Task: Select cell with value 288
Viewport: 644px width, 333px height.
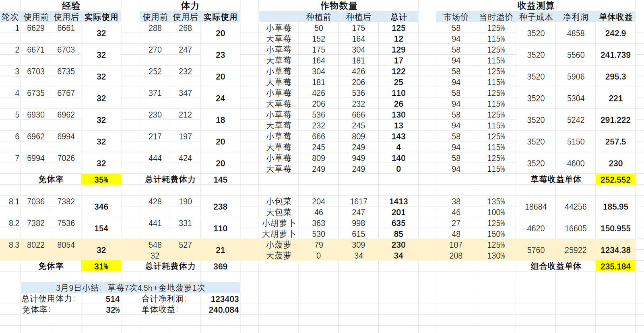Action: 155,28
